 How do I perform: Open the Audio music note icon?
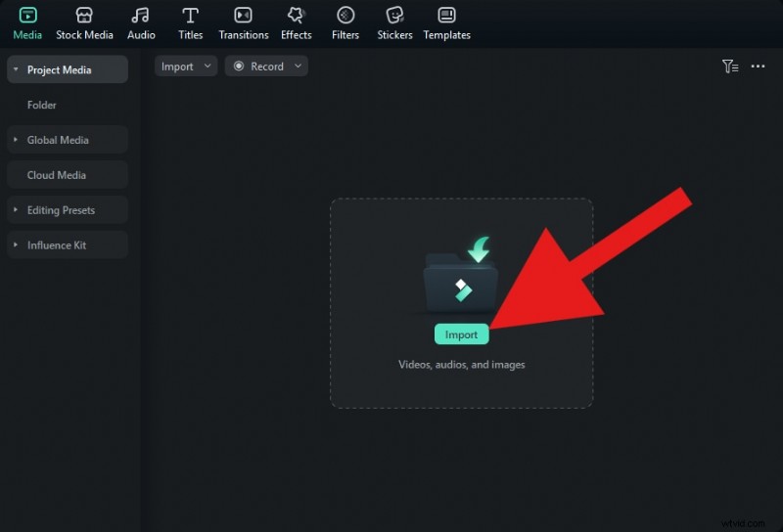[x=140, y=16]
